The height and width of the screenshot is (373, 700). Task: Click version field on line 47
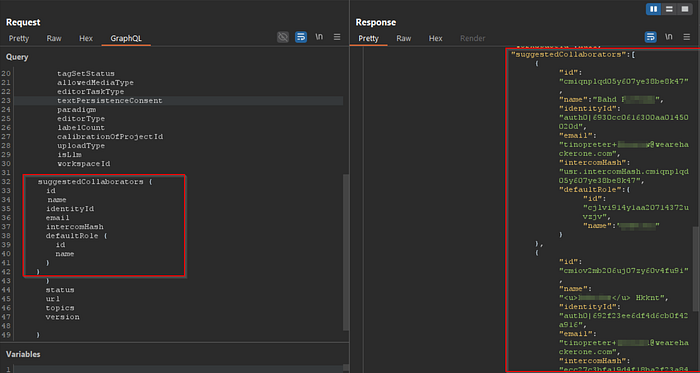coord(62,317)
